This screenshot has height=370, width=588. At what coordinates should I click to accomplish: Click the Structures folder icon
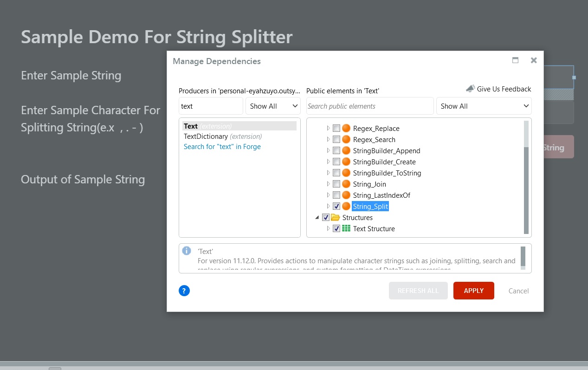point(336,217)
